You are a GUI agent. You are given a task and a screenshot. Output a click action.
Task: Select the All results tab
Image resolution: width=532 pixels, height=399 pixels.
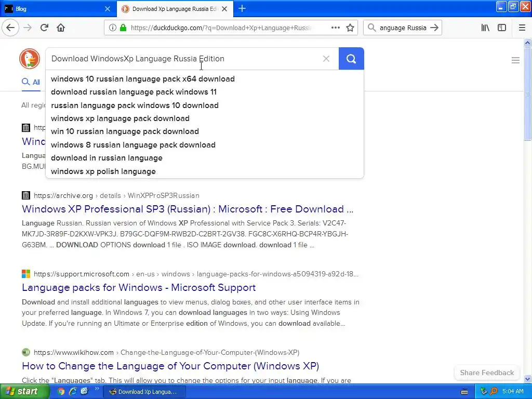pyautogui.click(x=31, y=82)
